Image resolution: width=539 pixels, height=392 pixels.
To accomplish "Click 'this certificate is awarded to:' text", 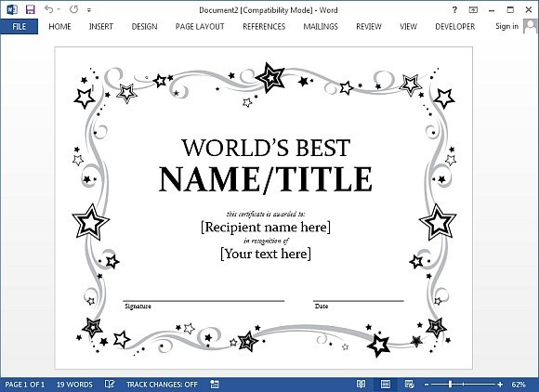I will [266, 214].
